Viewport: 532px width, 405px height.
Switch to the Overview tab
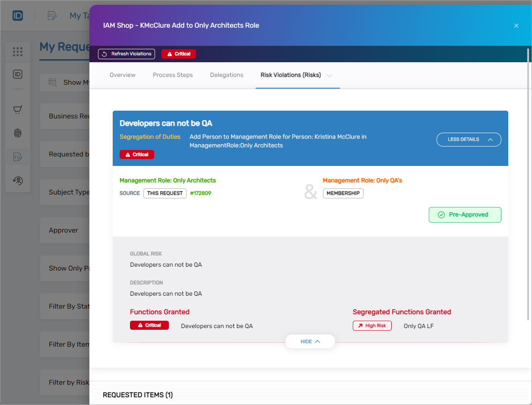123,75
